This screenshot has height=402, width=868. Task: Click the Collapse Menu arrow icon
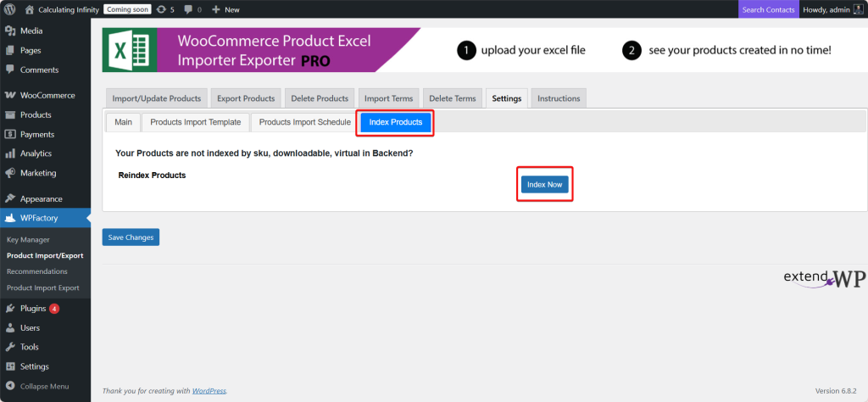pyautogui.click(x=9, y=387)
